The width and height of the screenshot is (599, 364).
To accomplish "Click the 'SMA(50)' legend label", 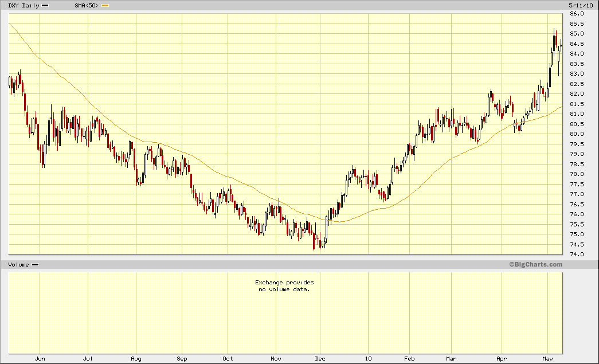I will point(86,6).
